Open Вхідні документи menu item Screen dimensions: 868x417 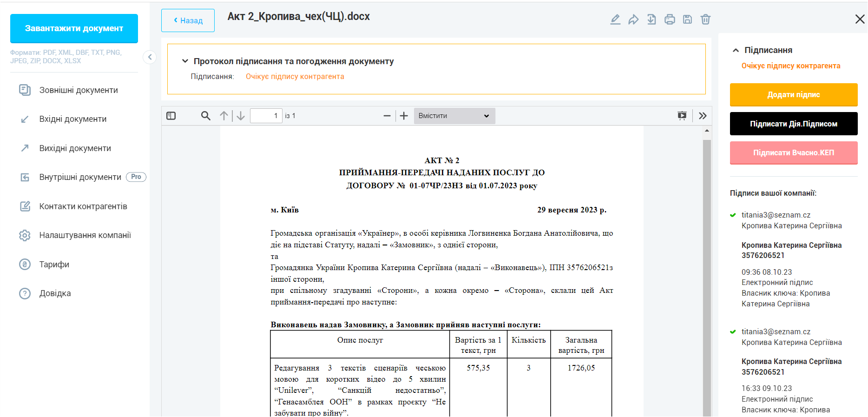point(73,119)
